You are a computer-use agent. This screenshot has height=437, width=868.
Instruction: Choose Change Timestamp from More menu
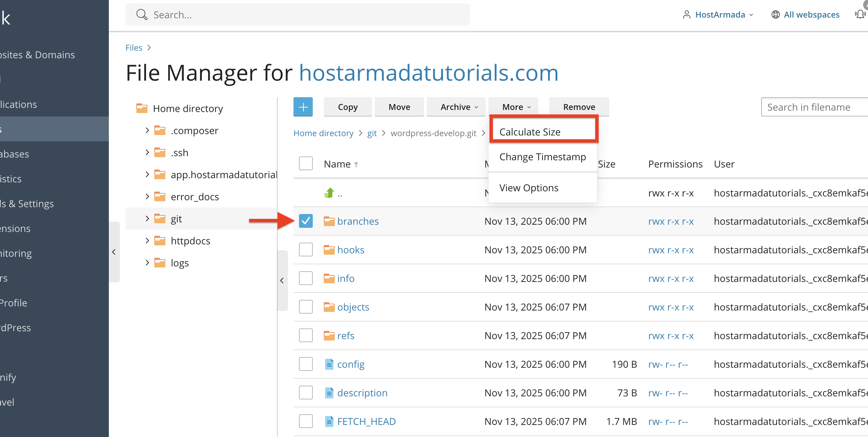[542, 157]
